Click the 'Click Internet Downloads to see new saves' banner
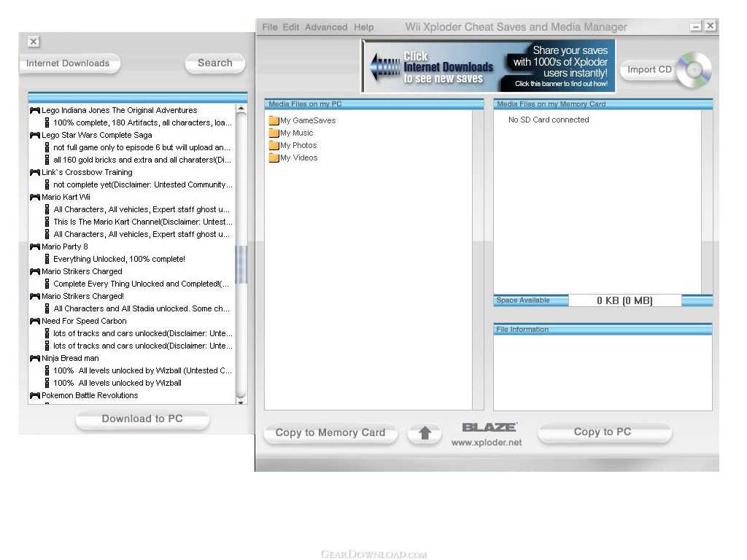Viewport: 747px width, 560px height. (489, 66)
